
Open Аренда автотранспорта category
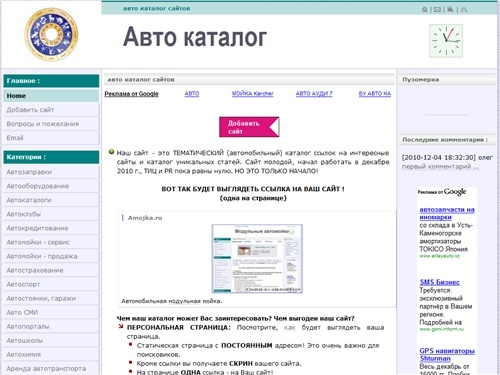coord(51,368)
